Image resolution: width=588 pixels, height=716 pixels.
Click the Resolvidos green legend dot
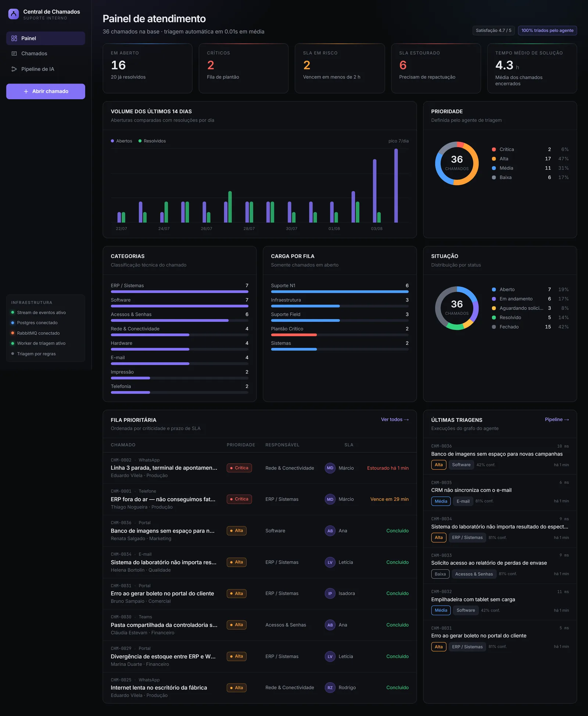pos(140,141)
